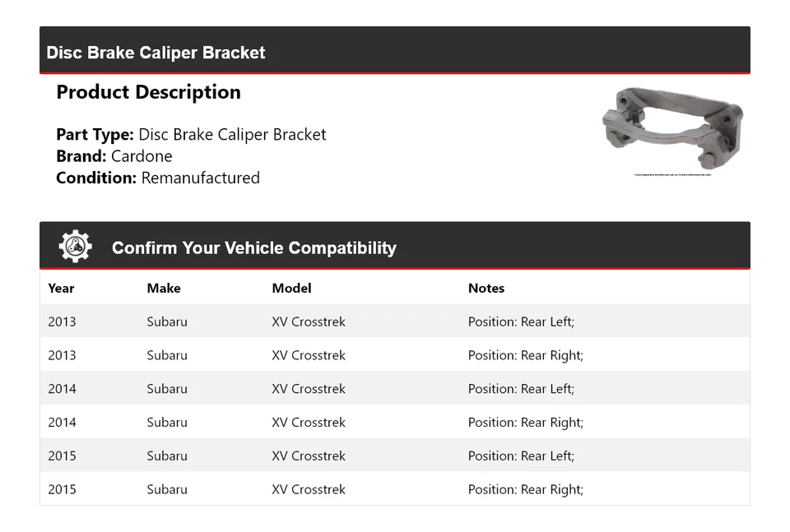
Task: Click the Brand: Cardone line
Action: tap(114, 156)
